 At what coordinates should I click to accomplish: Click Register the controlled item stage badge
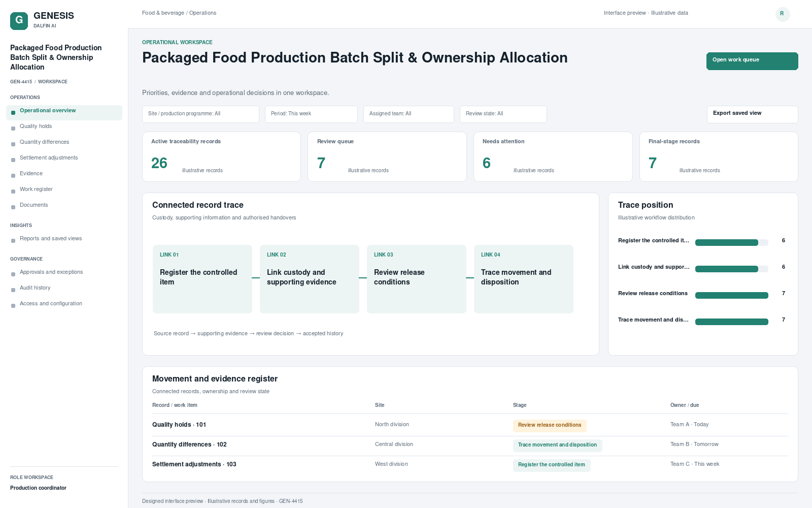[x=552, y=465]
